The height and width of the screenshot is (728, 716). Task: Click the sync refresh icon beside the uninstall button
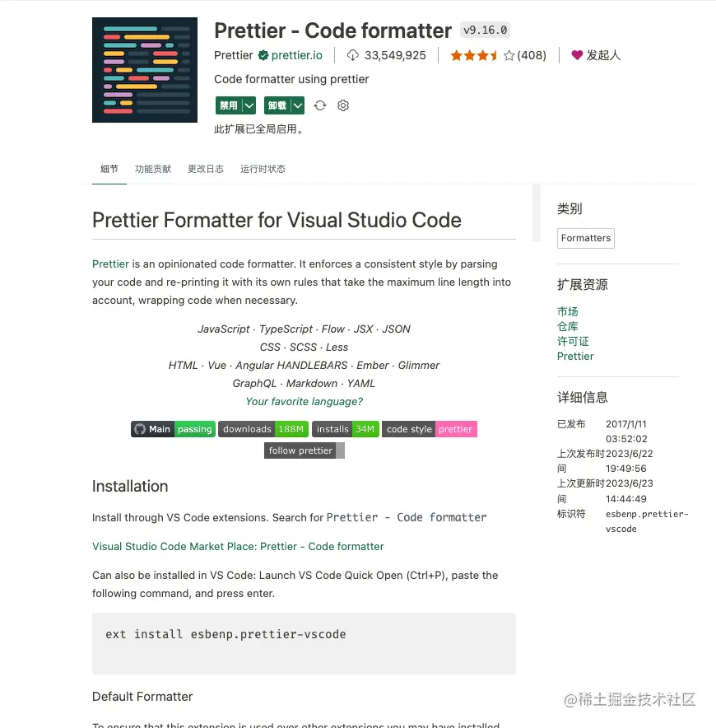click(320, 105)
